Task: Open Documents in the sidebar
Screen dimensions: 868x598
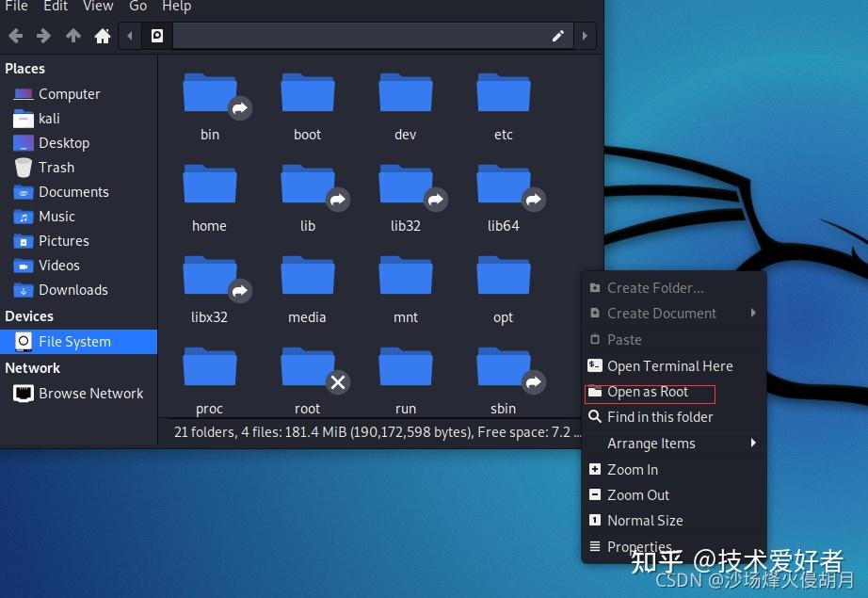Action: point(78,191)
